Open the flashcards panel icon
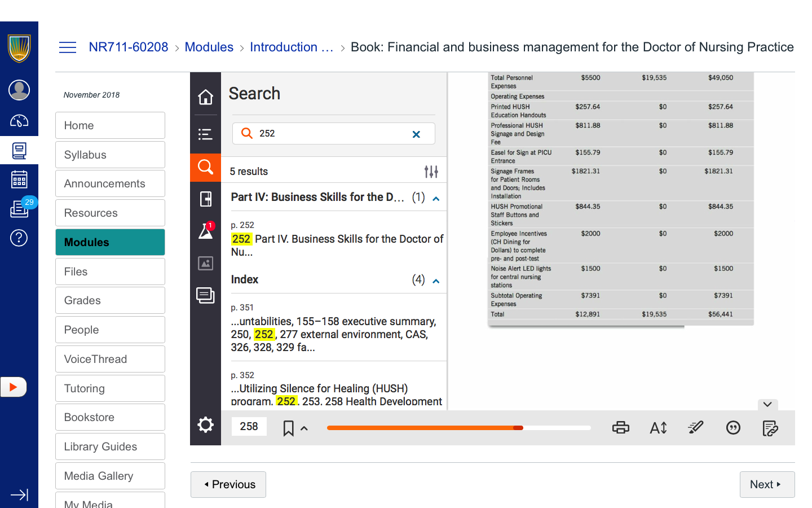The image size is (812, 508). (205, 199)
